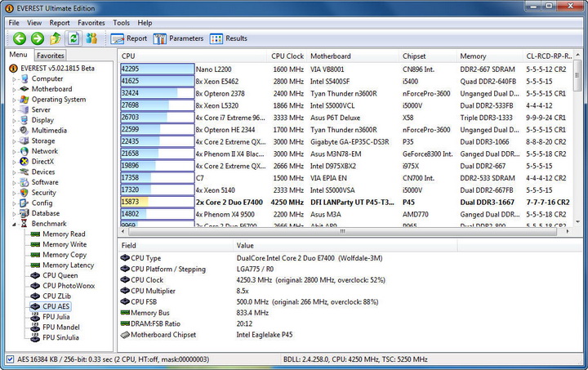This screenshot has height=370, width=588.
Task: Click the Manage users people icon
Action: click(x=91, y=38)
